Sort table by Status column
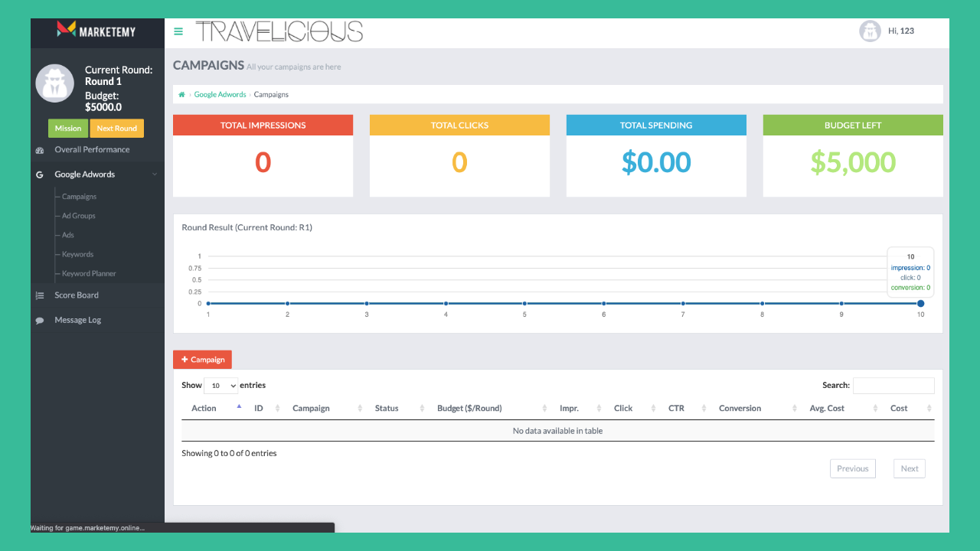 point(397,409)
